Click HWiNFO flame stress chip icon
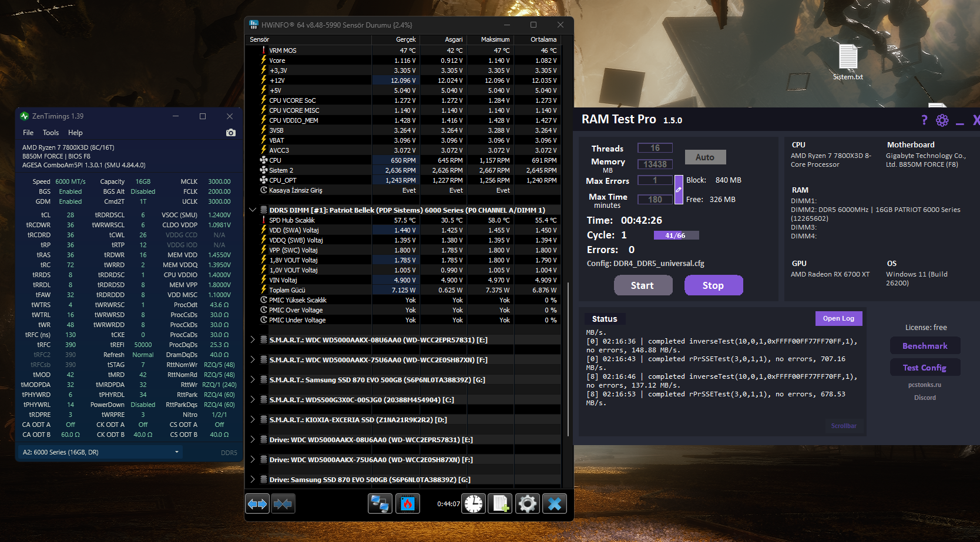 [x=408, y=503]
